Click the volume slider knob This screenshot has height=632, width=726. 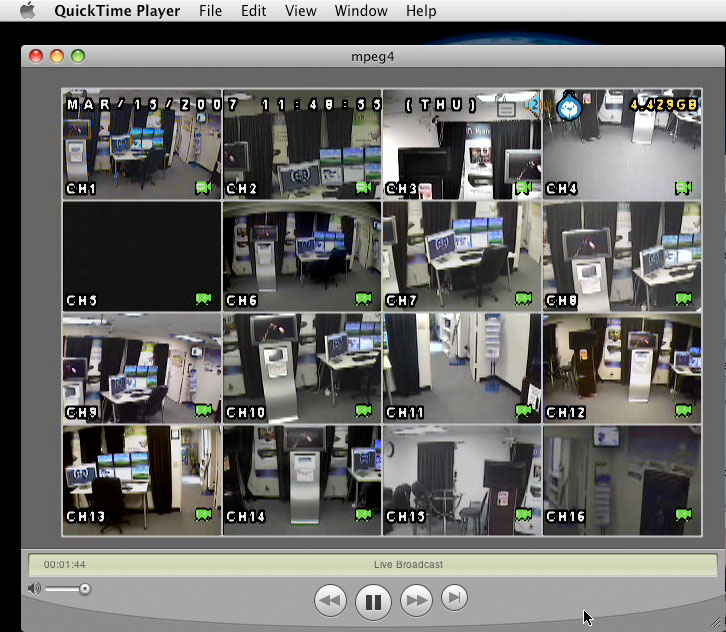[85, 589]
